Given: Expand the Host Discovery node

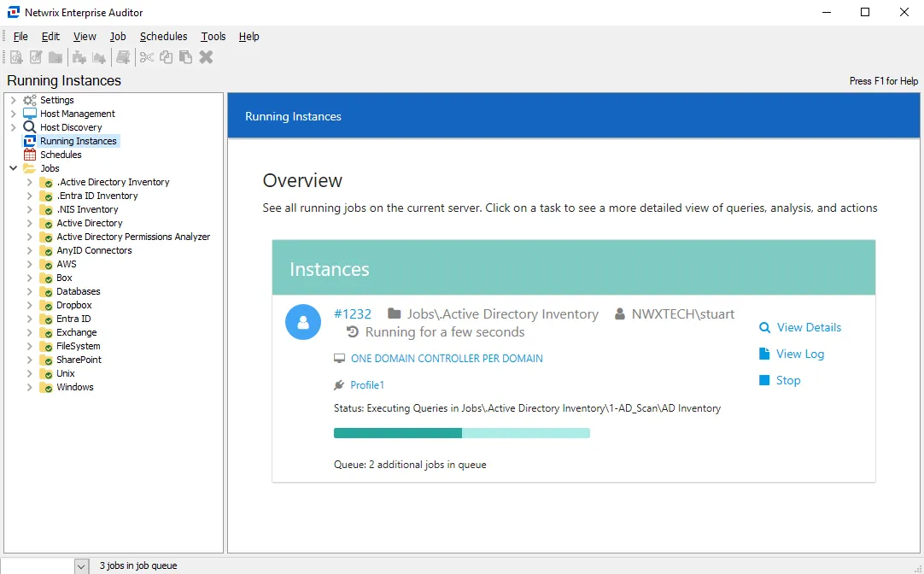Looking at the screenshot, I should (14, 127).
